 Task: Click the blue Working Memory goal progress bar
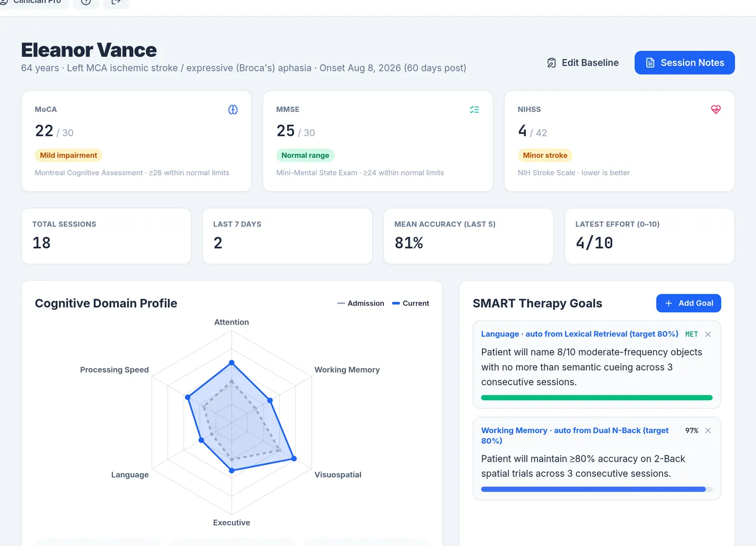pyautogui.click(x=597, y=489)
